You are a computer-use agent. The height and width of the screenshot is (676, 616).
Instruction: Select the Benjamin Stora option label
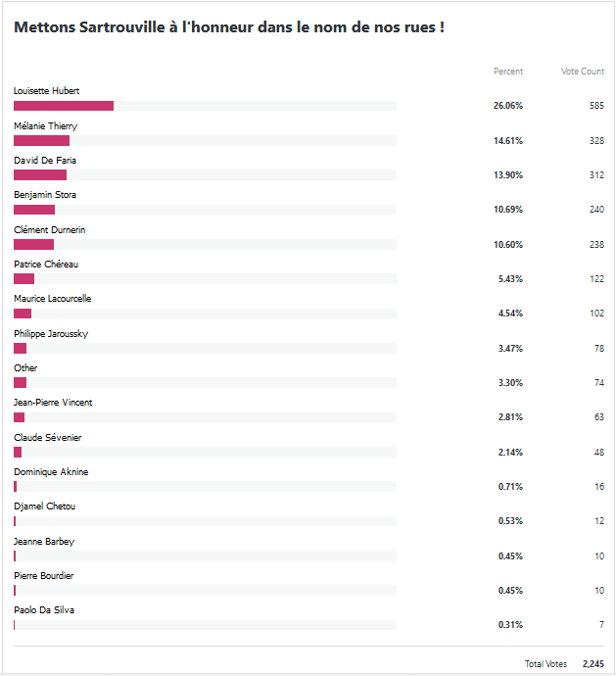[45, 195]
